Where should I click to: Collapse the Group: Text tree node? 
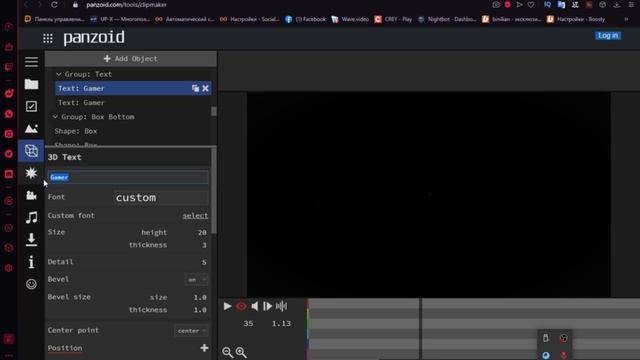coord(58,74)
